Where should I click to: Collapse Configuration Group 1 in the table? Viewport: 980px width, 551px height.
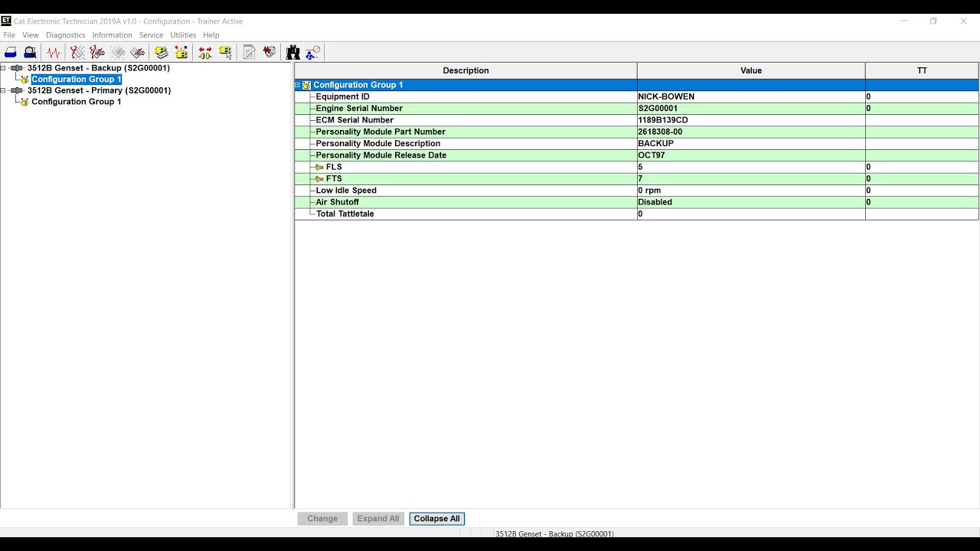pyautogui.click(x=298, y=85)
